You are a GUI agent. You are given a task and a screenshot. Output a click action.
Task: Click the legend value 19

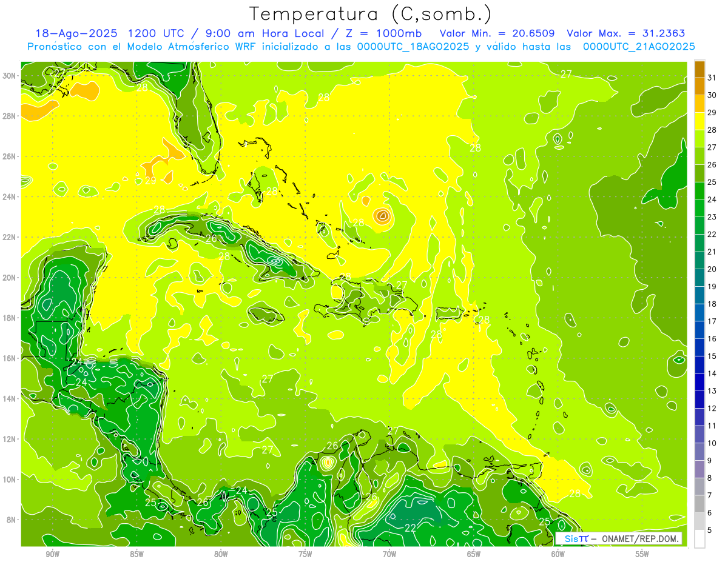click(x=712, y=286)
